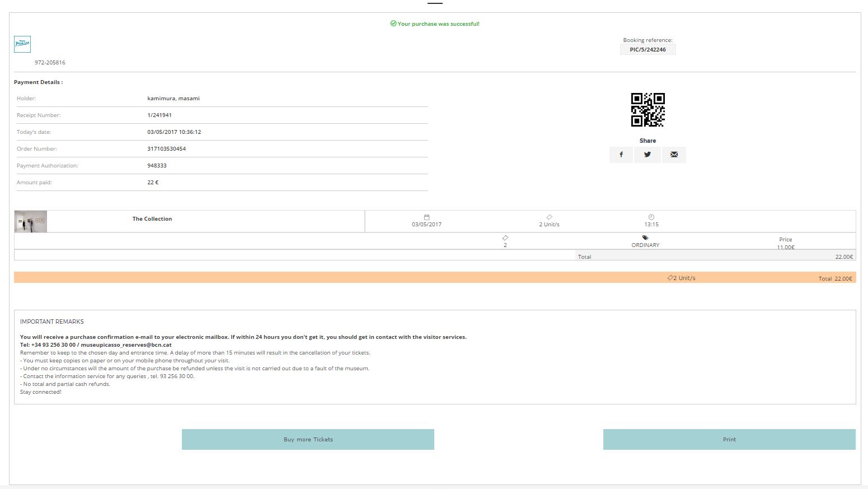Click the booking QR code
The image size is (868, 489).
tap(648, 110)
